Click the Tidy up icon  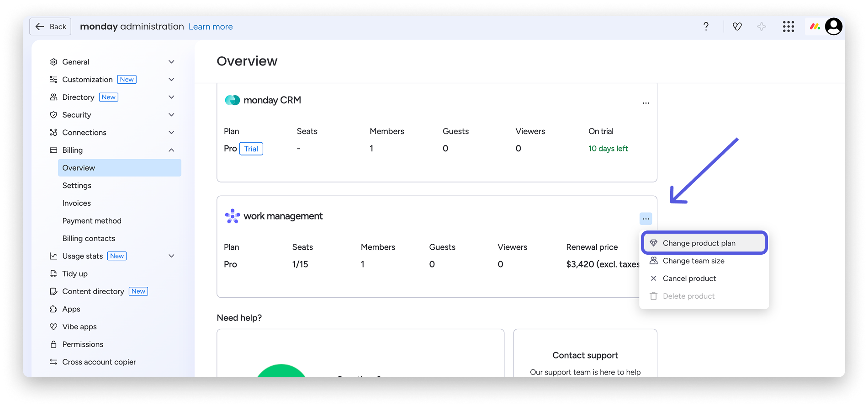(53, 273)
